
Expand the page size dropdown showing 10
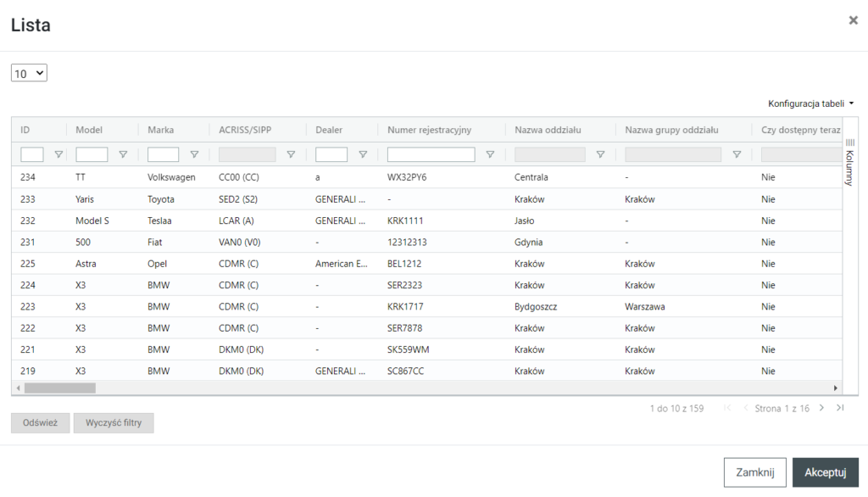coord(29,74)
